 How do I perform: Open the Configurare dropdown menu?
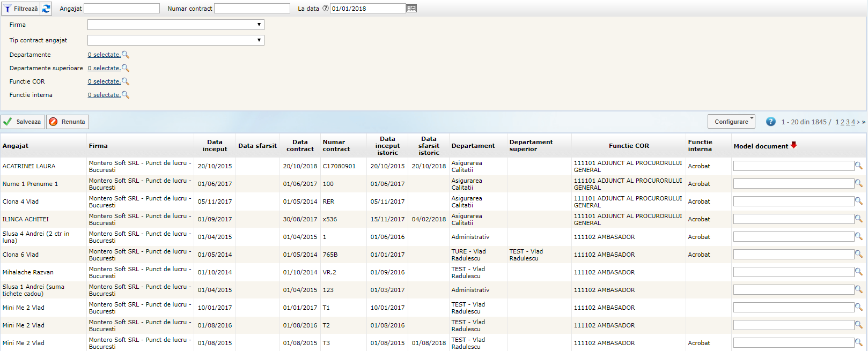point(731,122)
